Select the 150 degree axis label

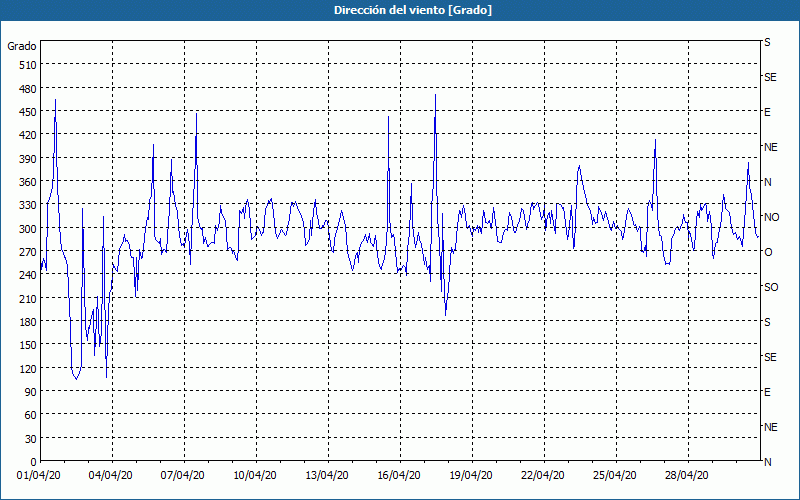28,345
